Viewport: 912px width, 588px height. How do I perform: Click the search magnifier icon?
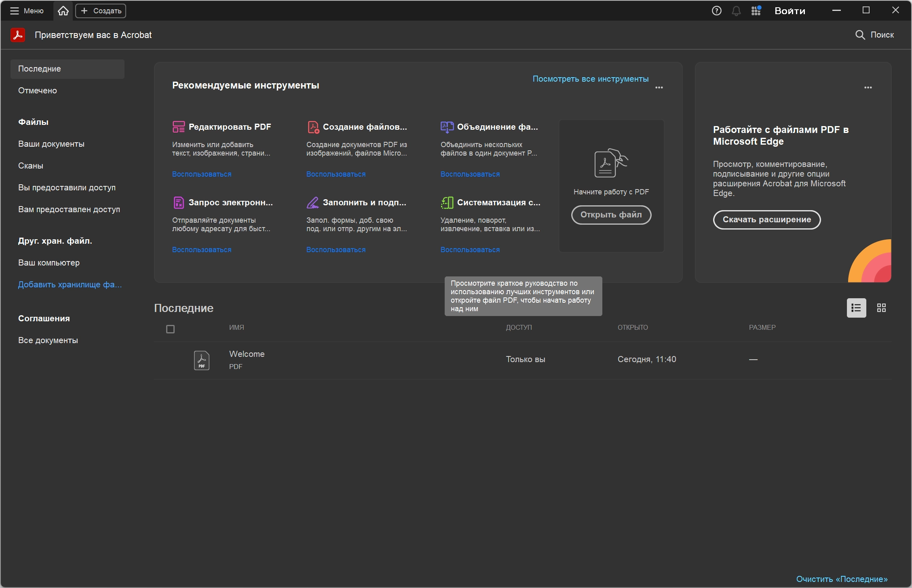[860, 35]
